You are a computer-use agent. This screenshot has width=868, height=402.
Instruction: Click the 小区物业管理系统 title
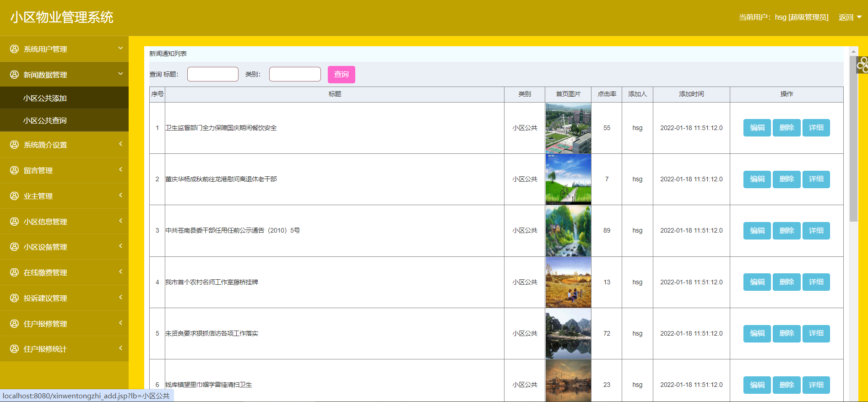[62, 17]
